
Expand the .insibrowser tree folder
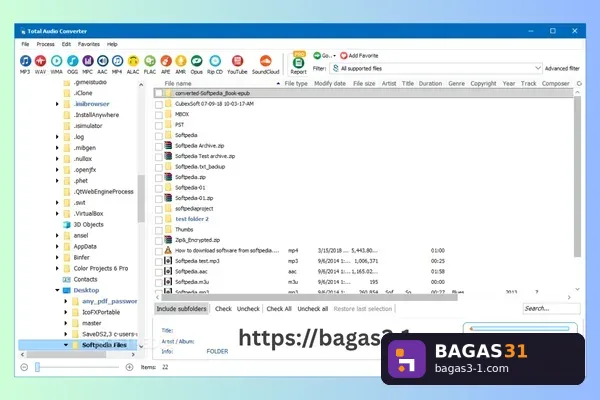coord(57,104)
